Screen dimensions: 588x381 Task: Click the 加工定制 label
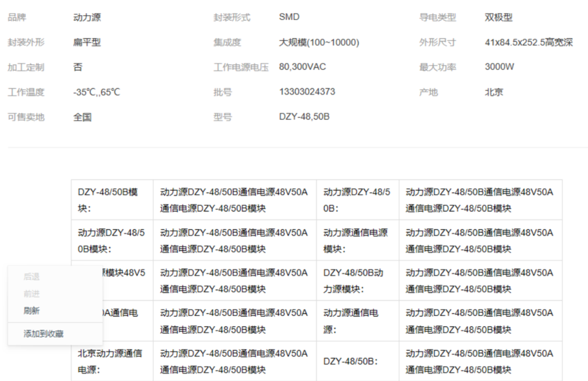[26, 67]
